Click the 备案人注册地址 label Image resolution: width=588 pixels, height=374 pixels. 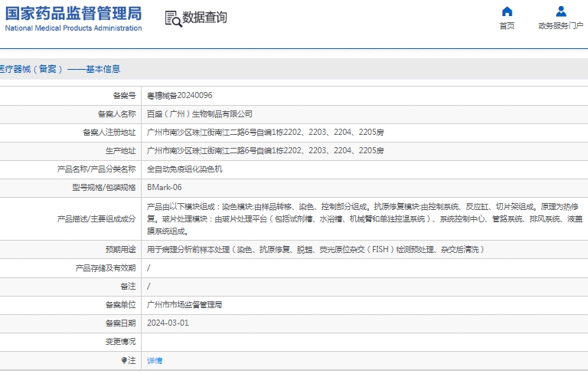109,133
